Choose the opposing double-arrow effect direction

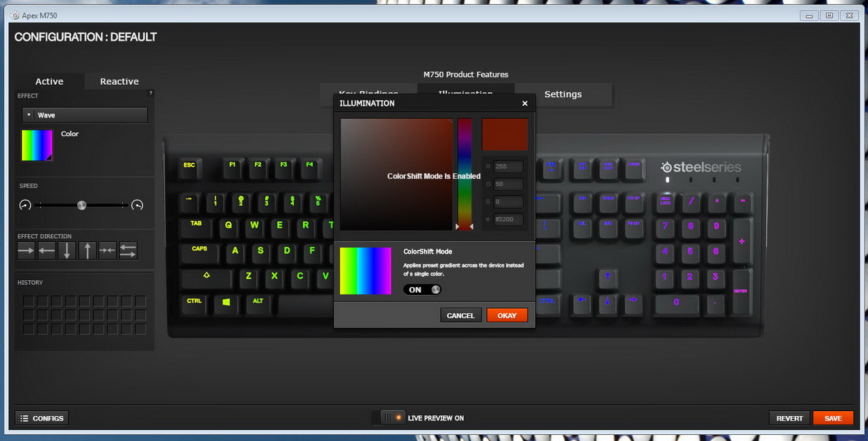tap(128, 250)
